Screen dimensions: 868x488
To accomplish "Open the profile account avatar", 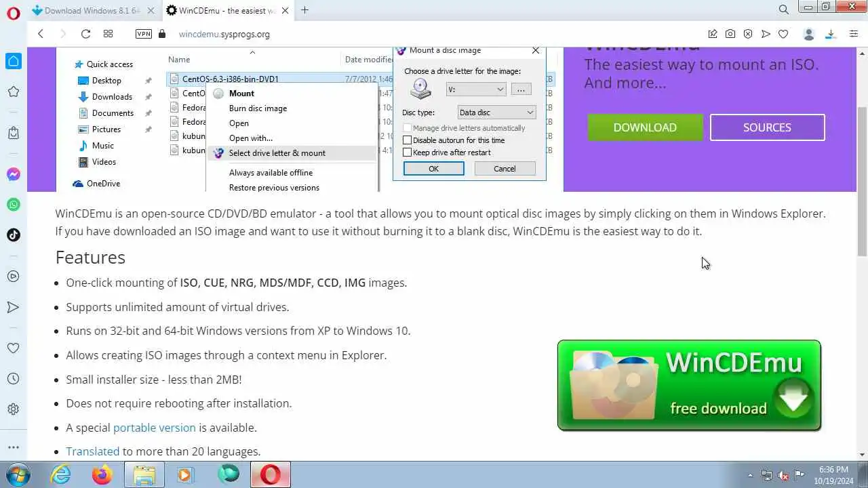I will [x=808, y=34].
